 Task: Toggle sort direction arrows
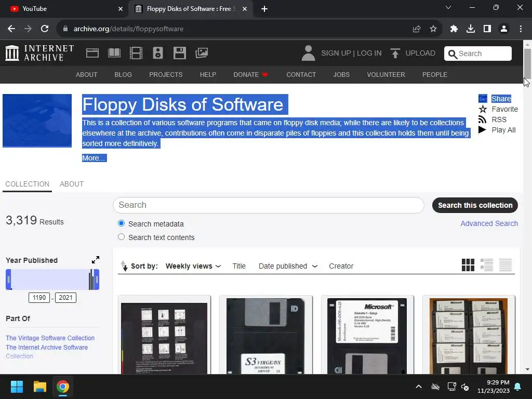(x=124, y=266)
